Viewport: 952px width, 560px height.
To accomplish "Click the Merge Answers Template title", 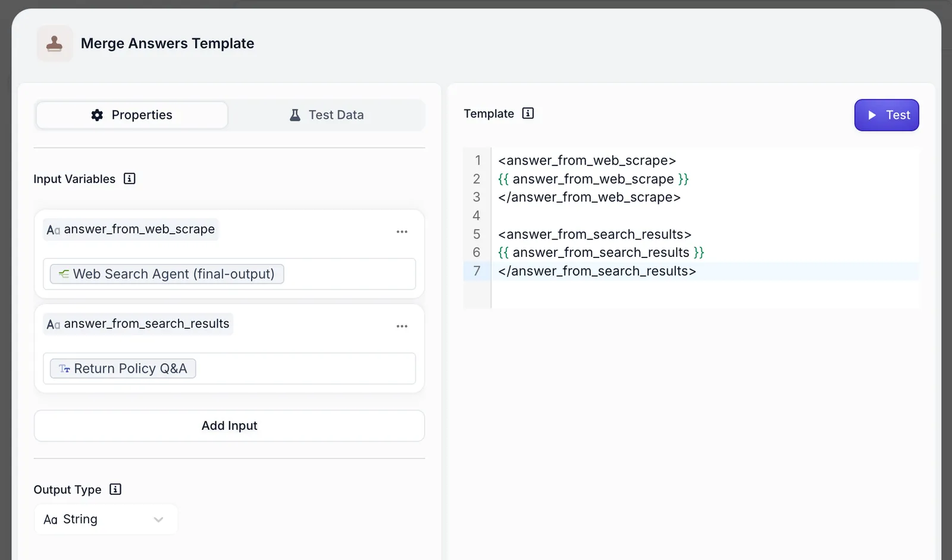I will click(167, 43).
